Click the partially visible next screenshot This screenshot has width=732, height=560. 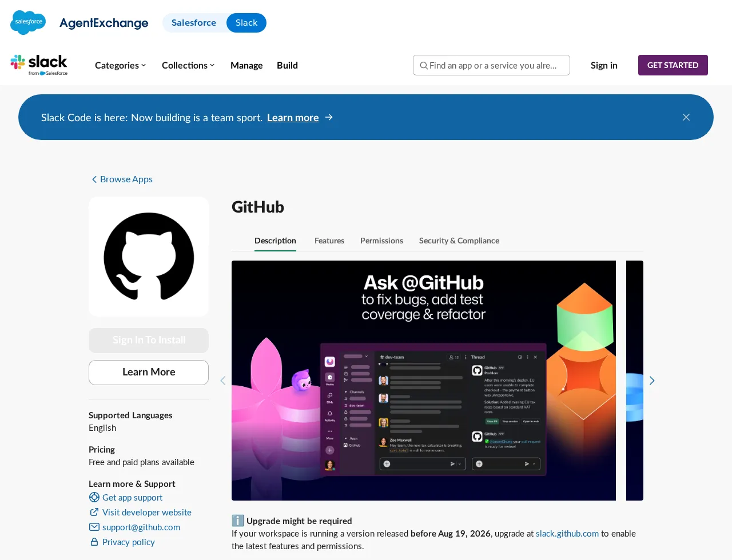point(635,381)
